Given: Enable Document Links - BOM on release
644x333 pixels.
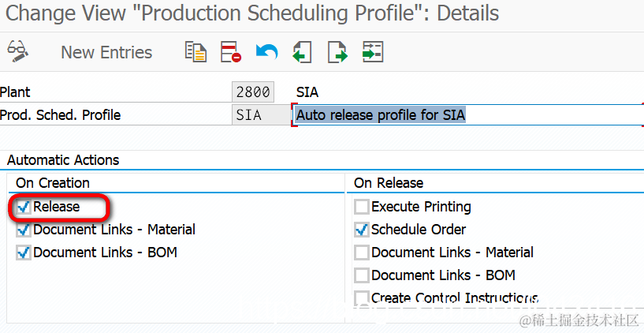Looking at the screenshot, I should [x=362, y=275].
